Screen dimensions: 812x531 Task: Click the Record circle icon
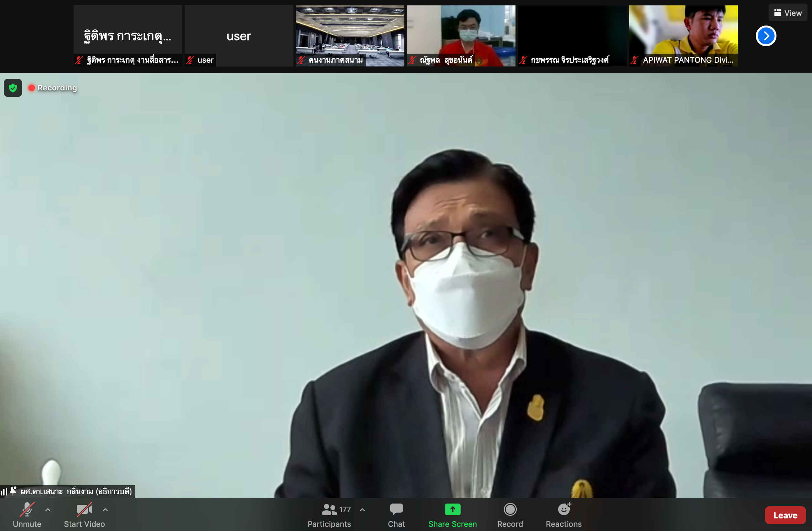pos(510,509)
